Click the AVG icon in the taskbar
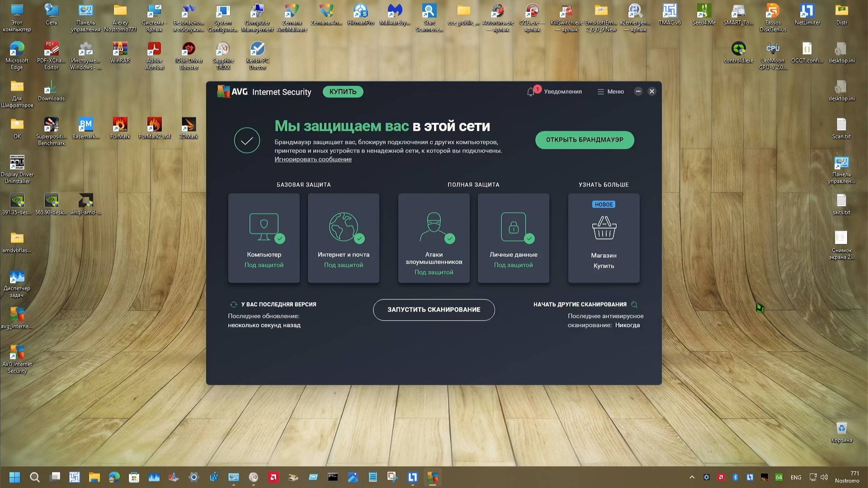Screen dimensions: 868x488 (x=432, y=477)
